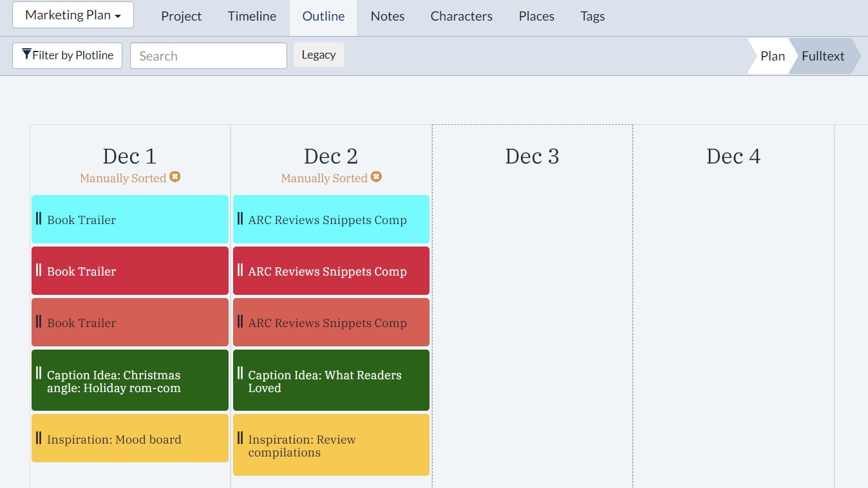Click the drag handle on Inspiration: Mood board
This screenshot has height=488, width=868.
click(39, 439)
